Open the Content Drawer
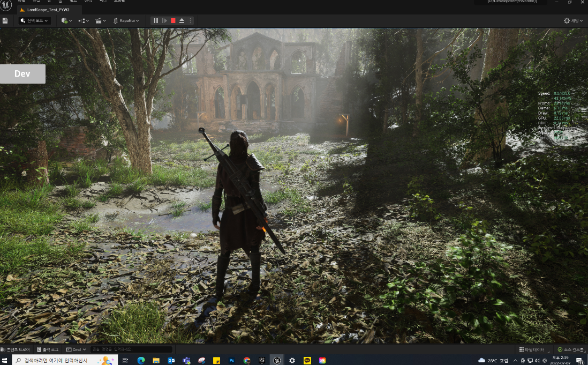The width and height of the screenshot is (588, 365). point(16,349)
